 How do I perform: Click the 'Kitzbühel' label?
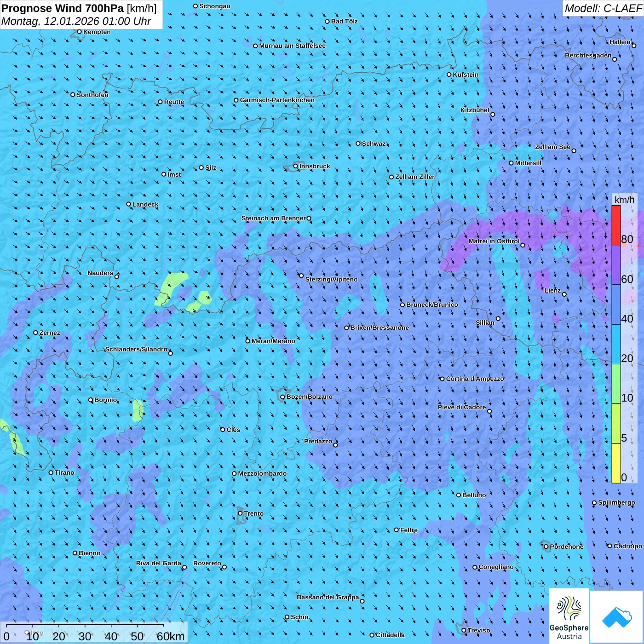[x=475, y=110]
